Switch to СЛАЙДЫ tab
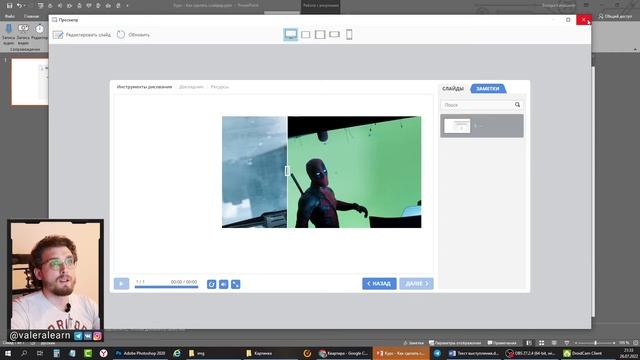 tap(453, 89)
